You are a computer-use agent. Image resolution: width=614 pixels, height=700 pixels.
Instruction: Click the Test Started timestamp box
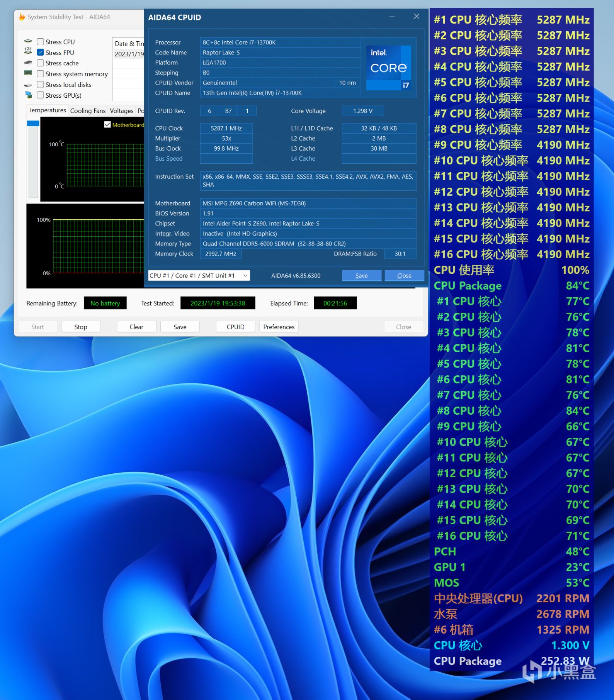[x=218, y=303]
